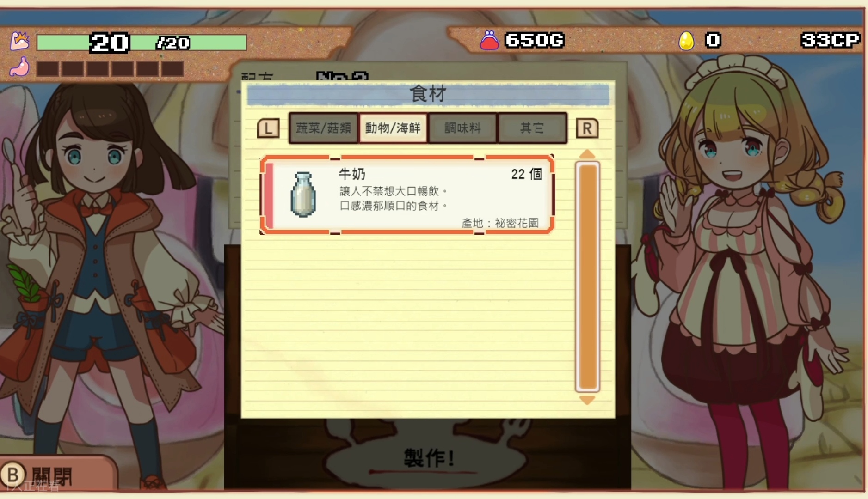
Task: Click the orange ingredient list scrollbar
Action: pyautogui.click(x=587, y=276)
